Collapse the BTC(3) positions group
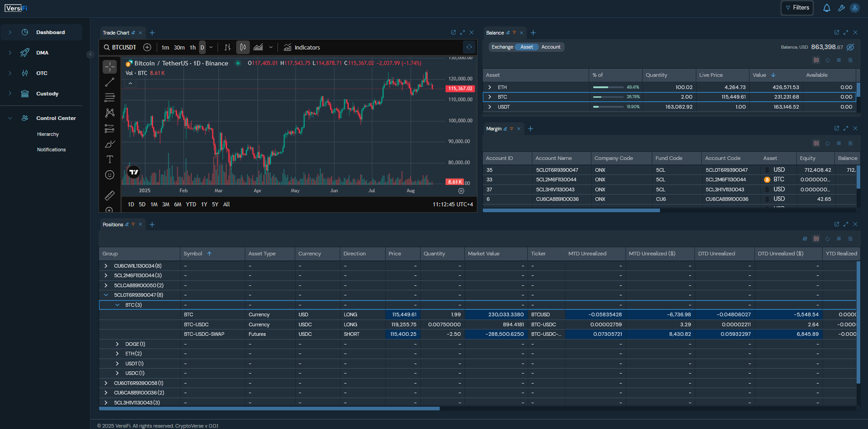The image size is (868, 429). coord(117,305)
